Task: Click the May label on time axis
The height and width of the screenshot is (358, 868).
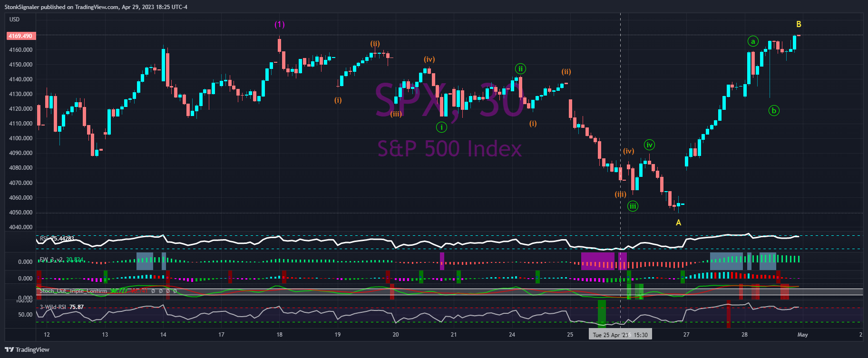Action: pyautogui.click(x=803, y=335)
